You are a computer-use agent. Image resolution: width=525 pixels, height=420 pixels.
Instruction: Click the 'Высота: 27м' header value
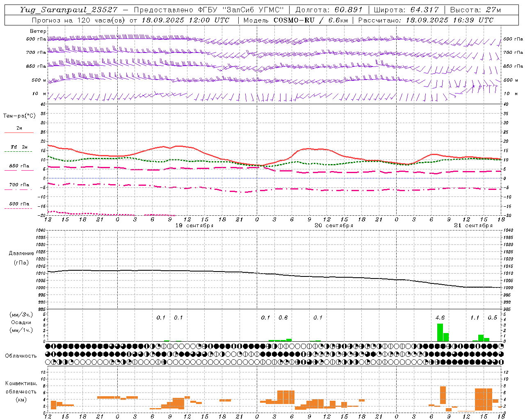coord(475,10)
